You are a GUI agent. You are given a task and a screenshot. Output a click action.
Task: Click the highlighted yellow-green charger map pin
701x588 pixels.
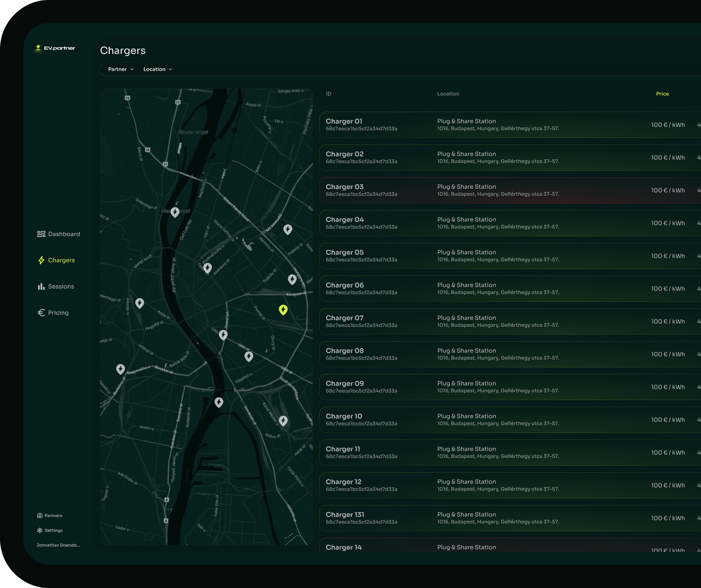283,309
